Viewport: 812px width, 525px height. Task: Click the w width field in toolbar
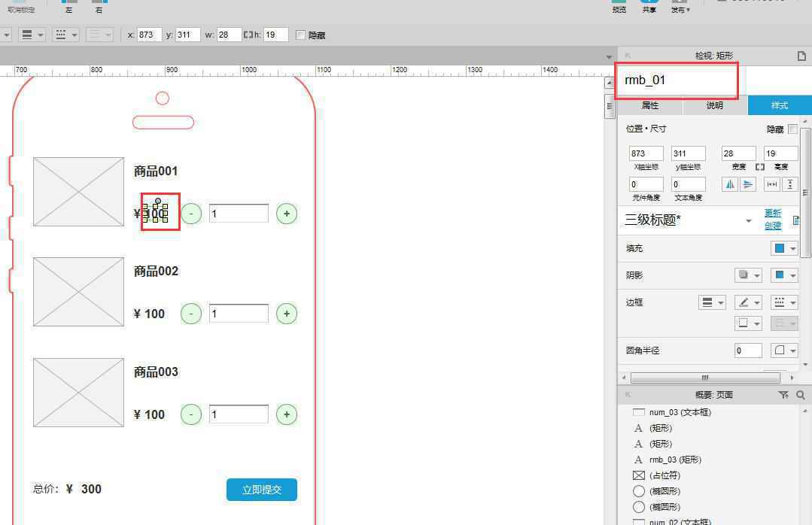tap(229, 35)
